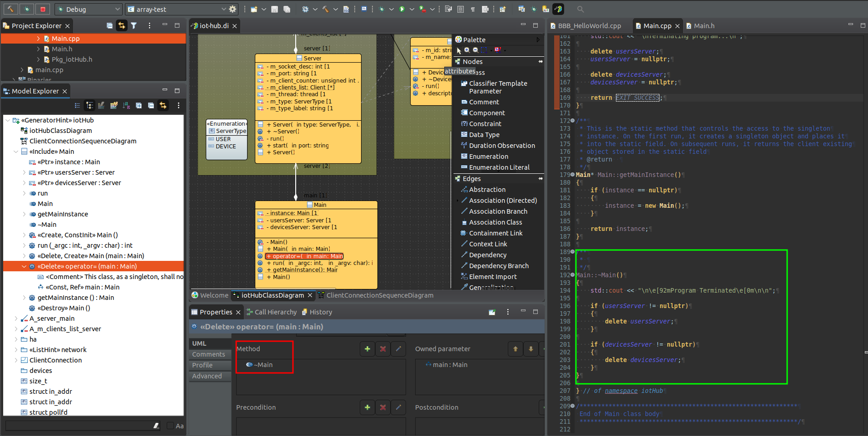
Task: Click the Palette selection arrow tool
Action: pyautogui.click(x=459, y=50)
